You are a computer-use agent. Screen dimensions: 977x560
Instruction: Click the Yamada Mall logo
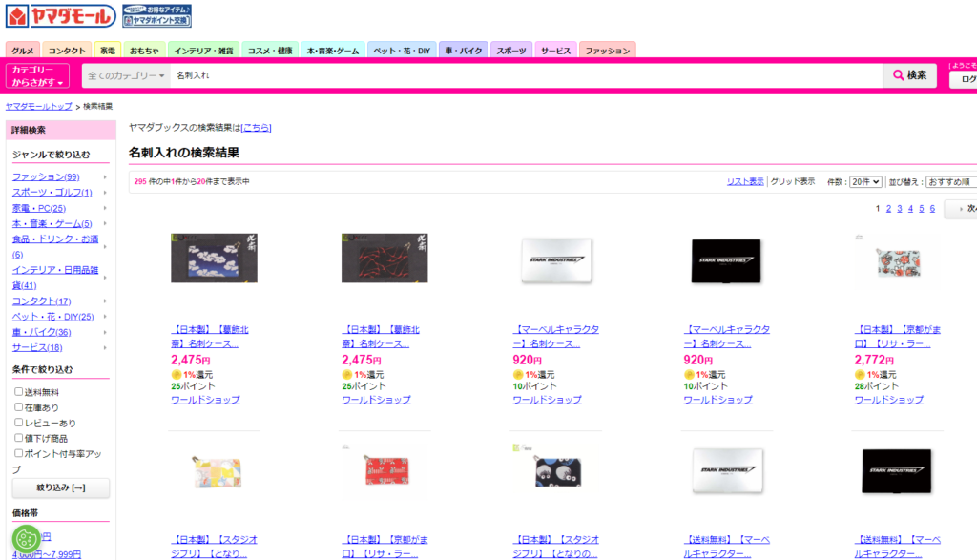[x=60, y=16]
